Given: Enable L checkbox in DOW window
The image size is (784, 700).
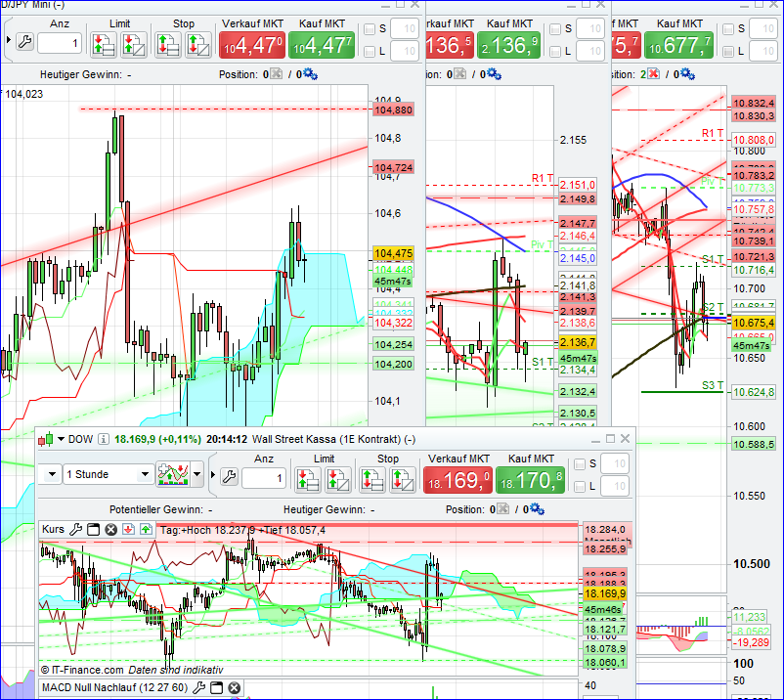Looking at the screenshot, I should 580,486.
